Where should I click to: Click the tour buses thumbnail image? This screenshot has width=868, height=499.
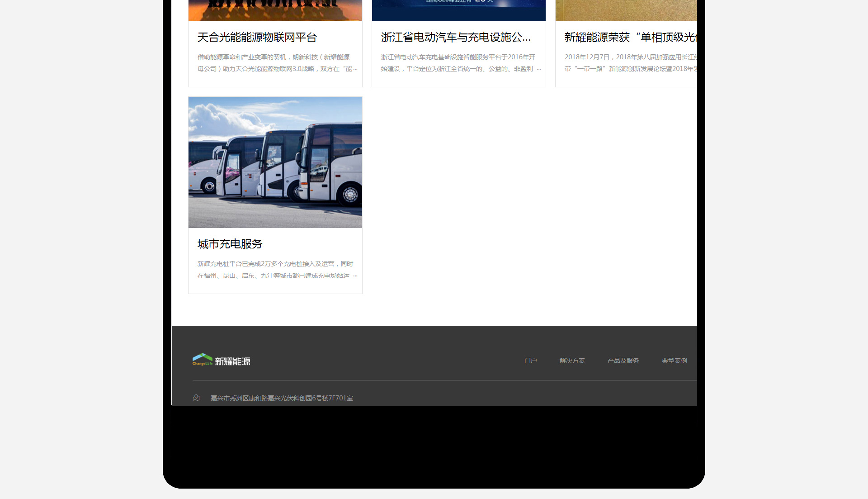(x=275, y=162)
